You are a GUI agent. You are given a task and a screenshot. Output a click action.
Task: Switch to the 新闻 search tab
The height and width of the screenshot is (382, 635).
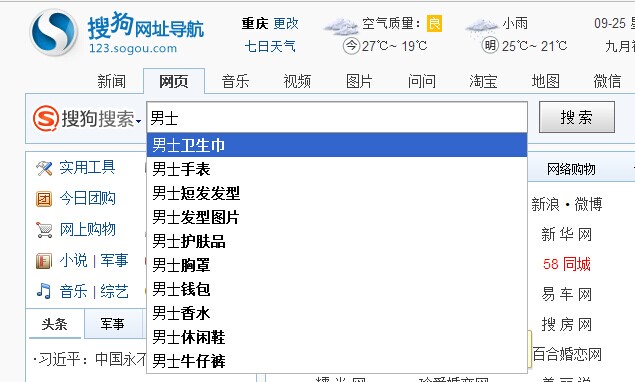tap(111, 81)
